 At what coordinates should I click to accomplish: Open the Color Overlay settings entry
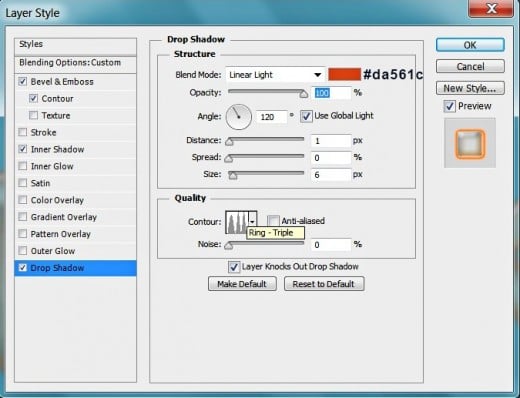pyautogui.click(x=57, y=200)
